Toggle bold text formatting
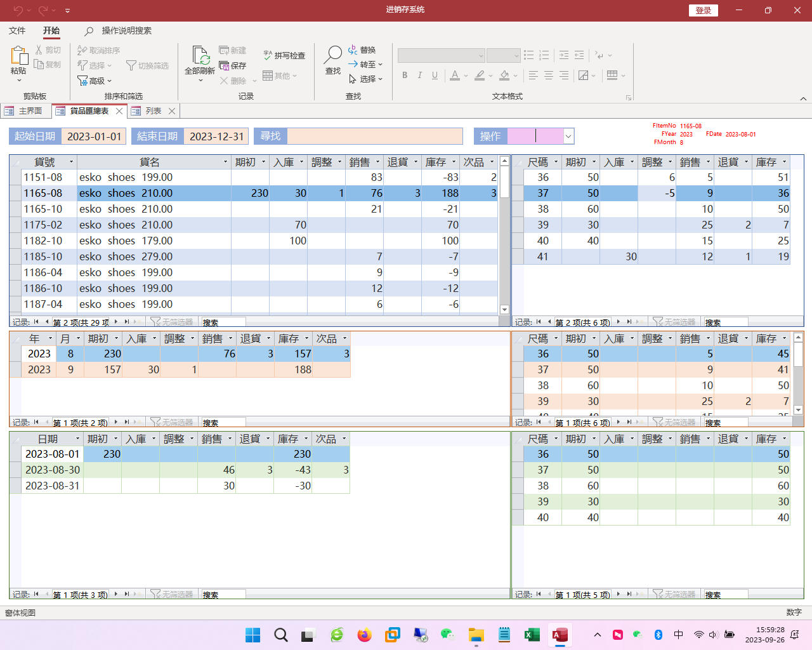 405,75
